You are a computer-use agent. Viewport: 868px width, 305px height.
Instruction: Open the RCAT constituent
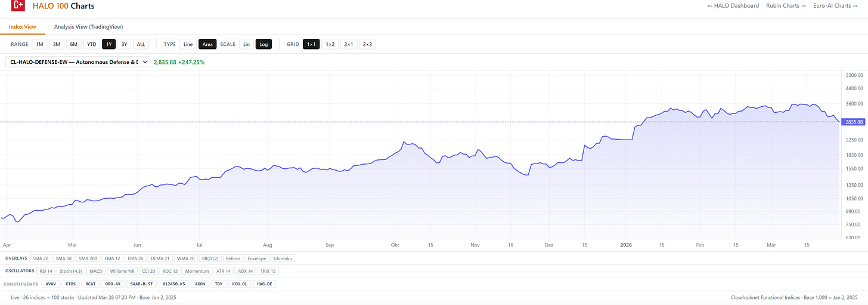[x=89, y=284]
